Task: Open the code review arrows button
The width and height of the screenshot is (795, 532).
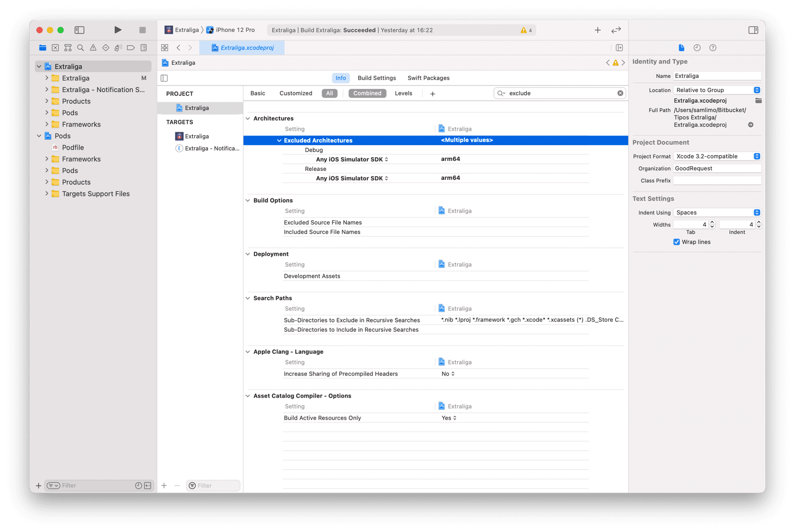Action: point(616,30)
